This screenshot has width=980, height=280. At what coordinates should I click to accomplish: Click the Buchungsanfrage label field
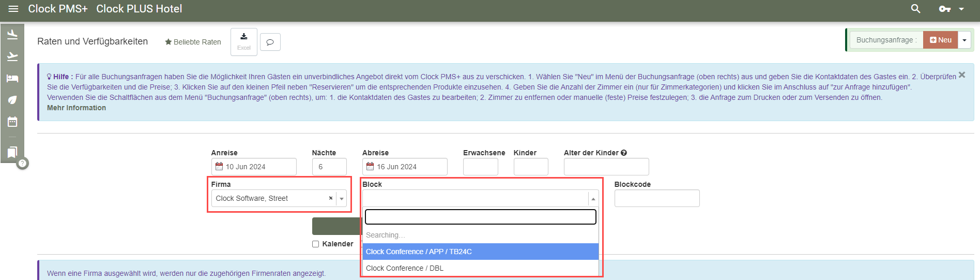click(886, 40)
